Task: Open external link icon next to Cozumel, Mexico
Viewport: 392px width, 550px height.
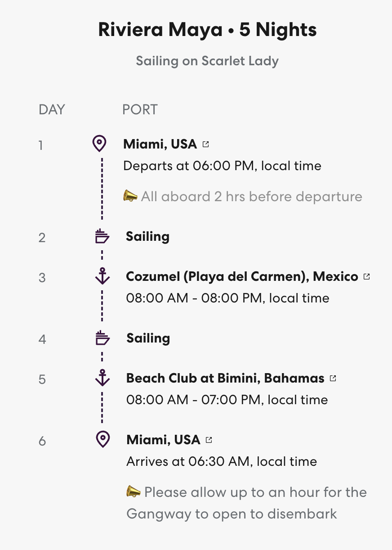Action: pyautogui.click(x=366, y=276)
